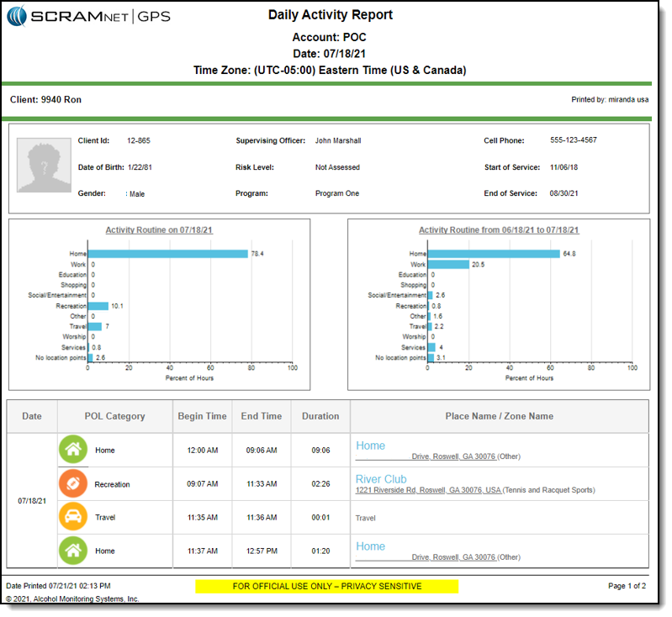Open the Home place link for the 12:57 PM entry
Screen dimensions: 672x617
tap(370, 546)
